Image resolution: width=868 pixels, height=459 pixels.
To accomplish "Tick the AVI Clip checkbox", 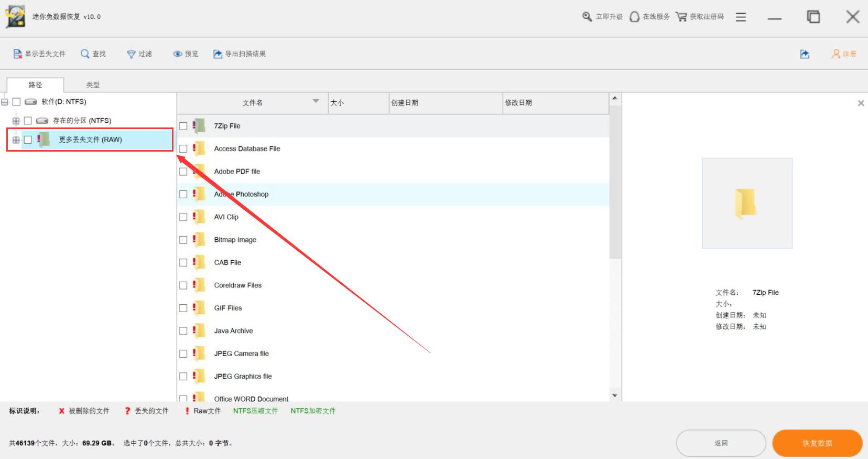I will (x=183, y=217).
